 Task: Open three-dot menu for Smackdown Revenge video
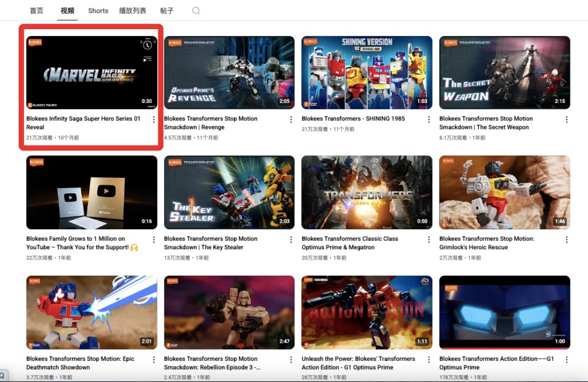(291, 119)
